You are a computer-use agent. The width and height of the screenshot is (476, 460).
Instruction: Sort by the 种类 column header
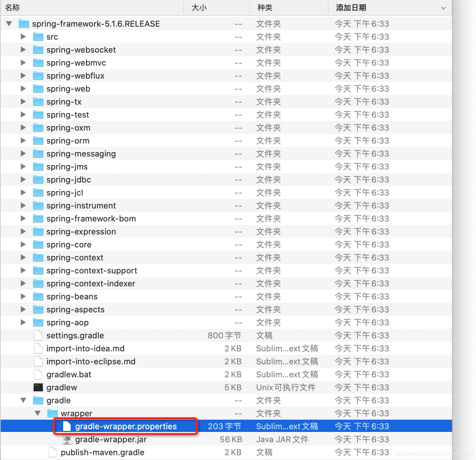pos(265,8)
